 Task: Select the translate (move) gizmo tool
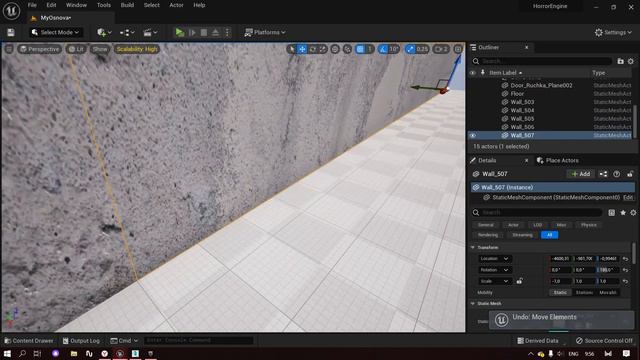[302, 49]
